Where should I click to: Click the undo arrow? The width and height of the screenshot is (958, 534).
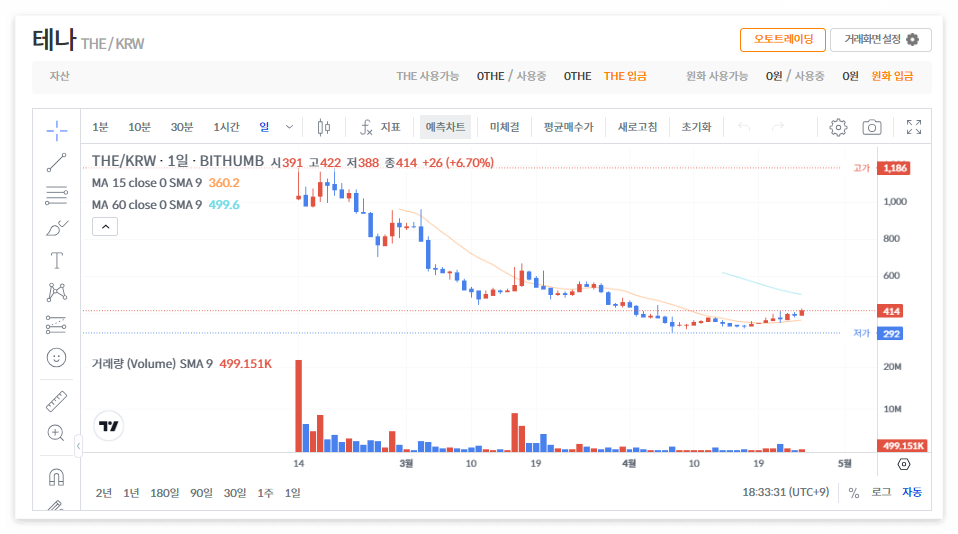tap(744, 127)
